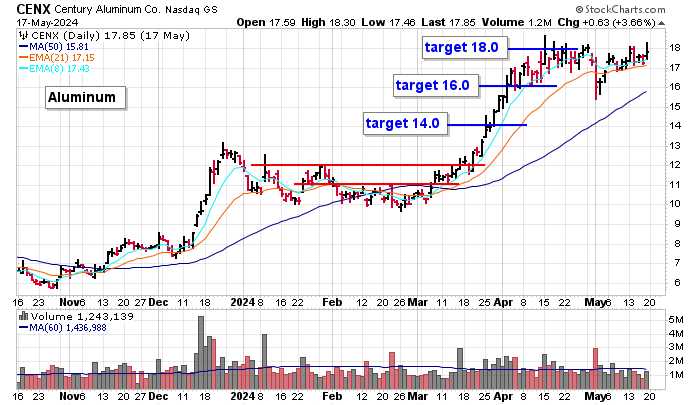
Task: Click the Volume 1,243,139 legend text
Action: click(x=82, y=317)
